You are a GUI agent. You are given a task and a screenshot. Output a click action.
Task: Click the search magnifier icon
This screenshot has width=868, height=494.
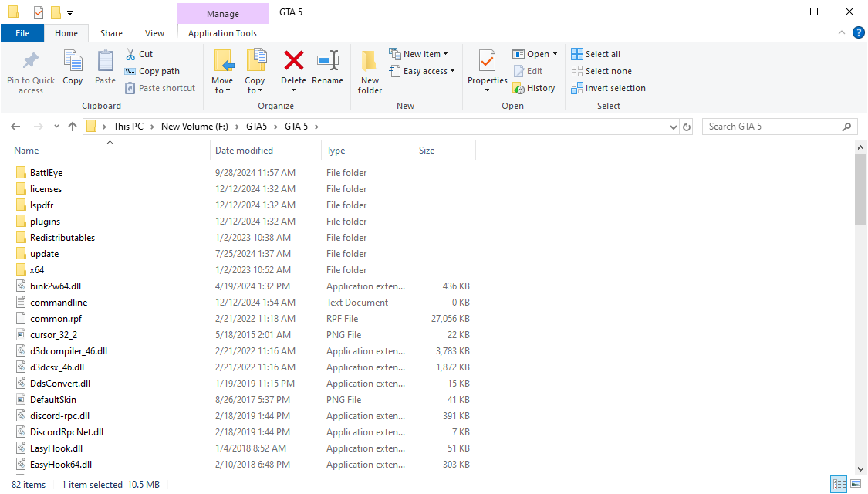tap(846, 127)
